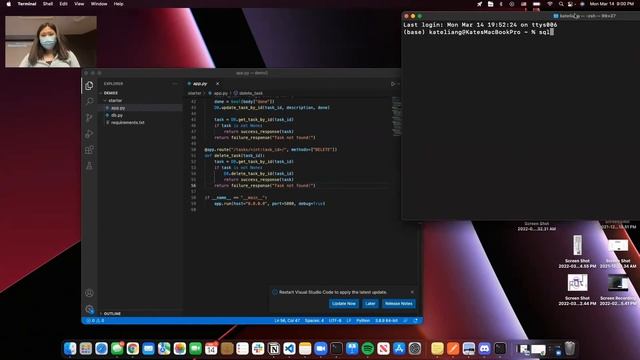The width and height of the screenshot is (640, 360).
Task: Click Spaces: 4 indentation status item
Action: click(x=314, y=321)
